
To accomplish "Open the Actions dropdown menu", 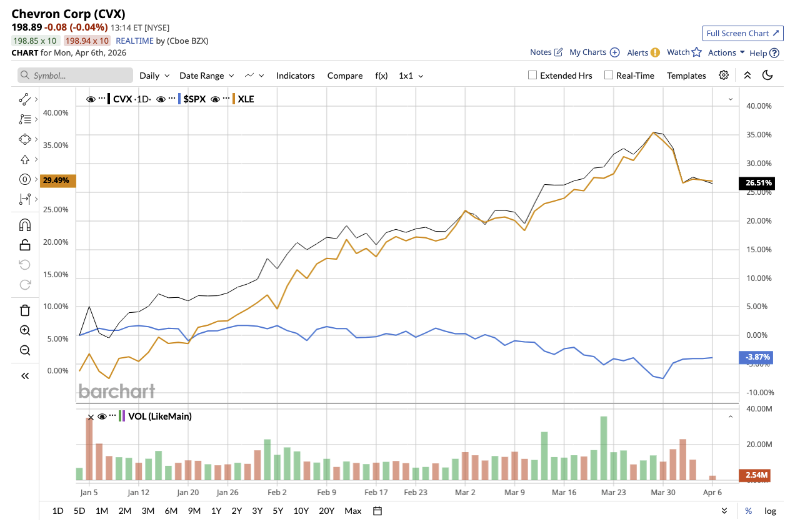I will 726,52.
